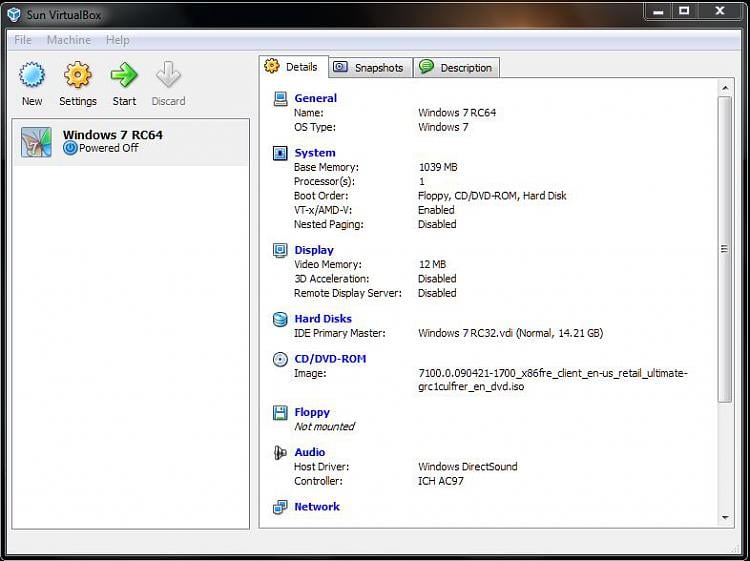Click the Description tab speech bubble icon
This screenshot has width=750, height=561.
coord(426,66)
